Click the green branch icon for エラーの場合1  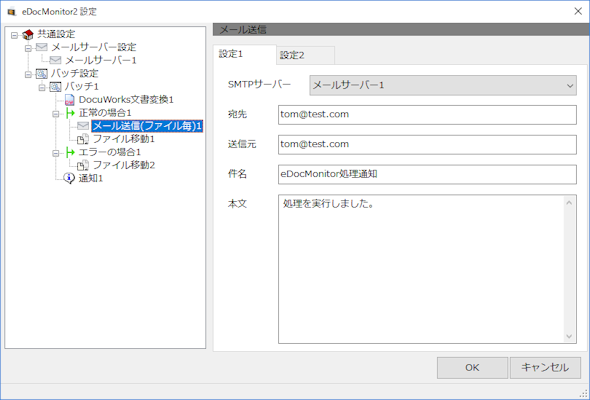coord(70,152)
